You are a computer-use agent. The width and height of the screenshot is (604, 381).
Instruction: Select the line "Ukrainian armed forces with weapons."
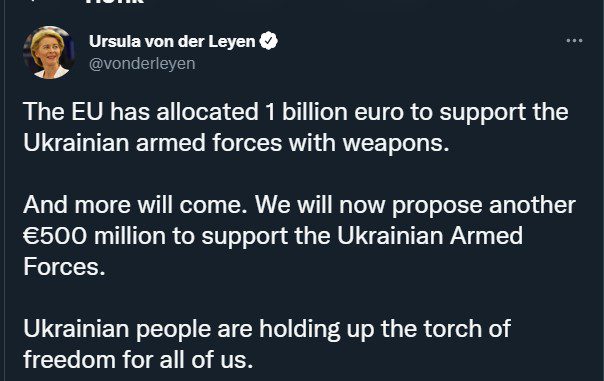click(236, 143)
